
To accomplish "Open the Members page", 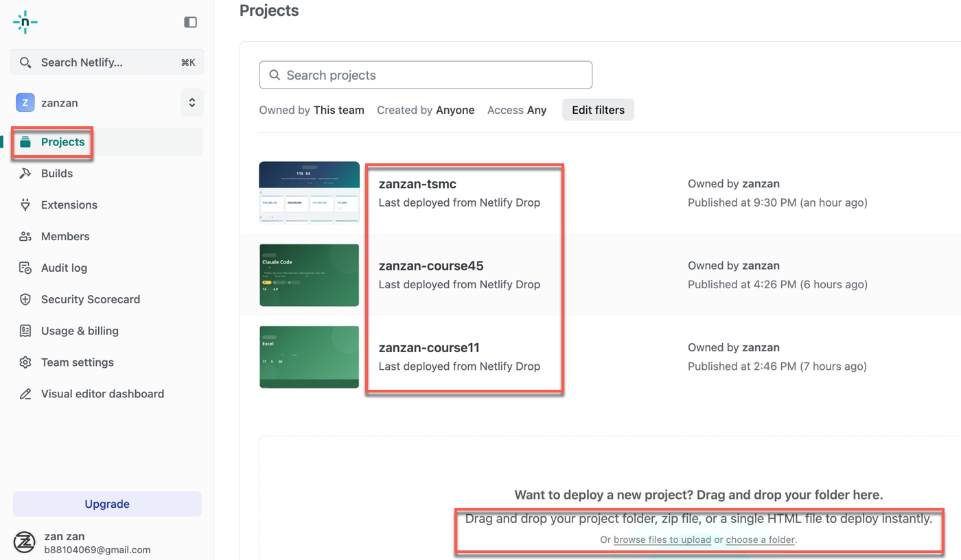I will [106, 237].
